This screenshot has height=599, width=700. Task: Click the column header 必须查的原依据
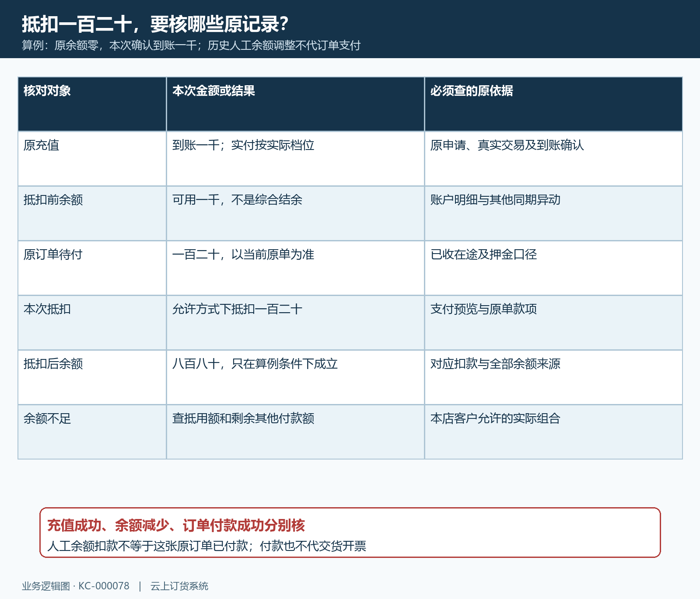pos(553,104)
